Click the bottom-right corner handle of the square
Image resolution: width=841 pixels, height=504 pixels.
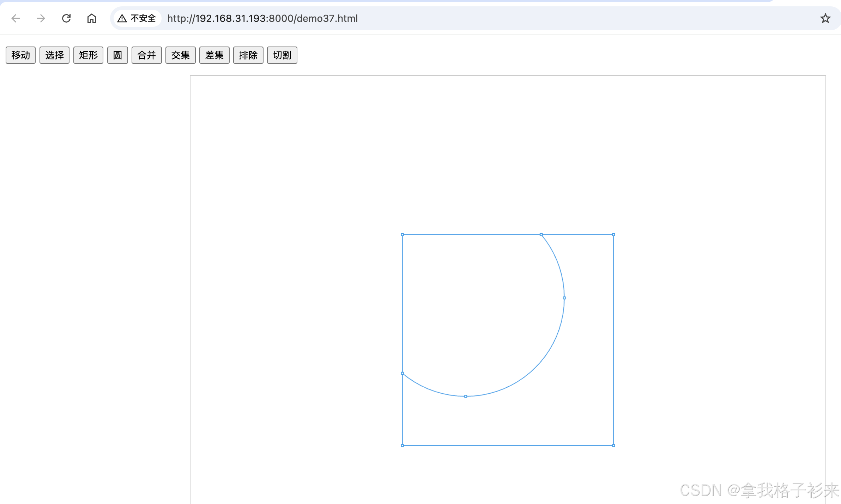[x=613, y=445]
